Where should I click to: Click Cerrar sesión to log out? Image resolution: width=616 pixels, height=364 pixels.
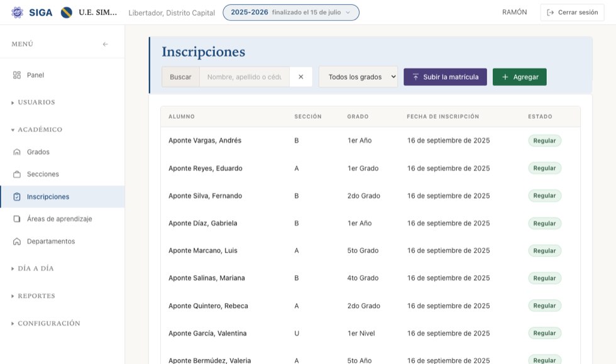point(572,13)
